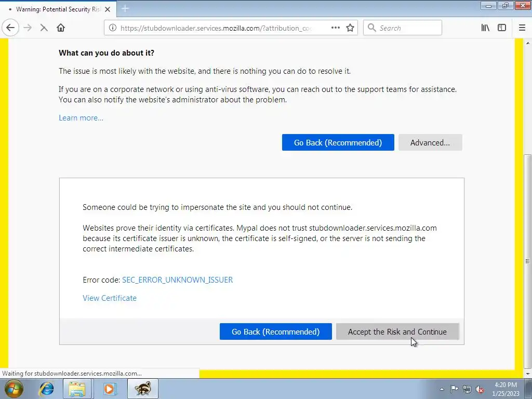Stop loading the page with the X button

(44, 28)
